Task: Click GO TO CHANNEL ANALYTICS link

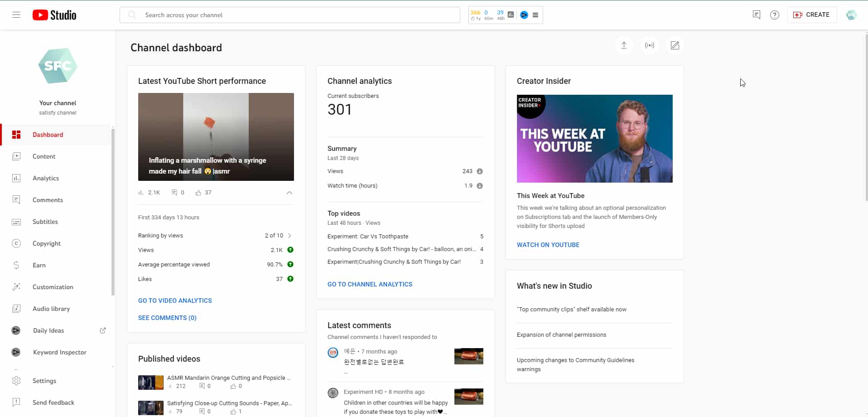Action: (x=370, y=284)
